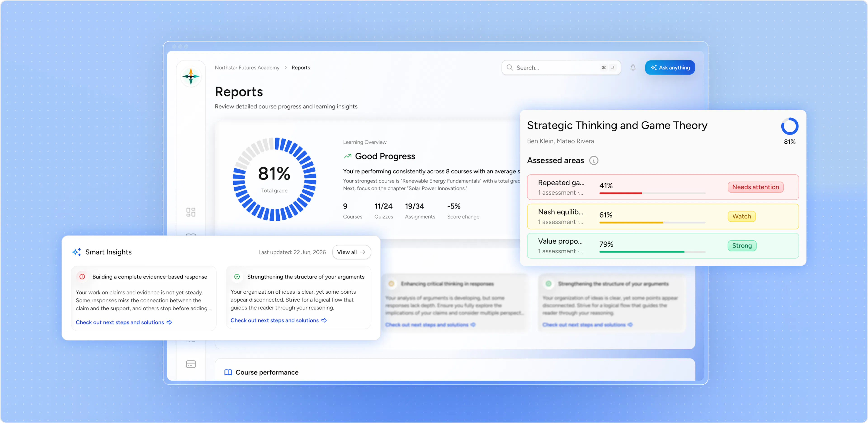868x423 pixels.
Task: Click red alert icon on evidence-based response card
Action: 82,276
